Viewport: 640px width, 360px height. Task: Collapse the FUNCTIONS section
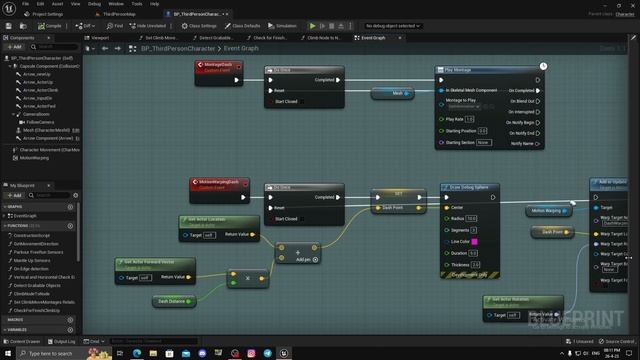pyautogui.click(x=4, y=226)
